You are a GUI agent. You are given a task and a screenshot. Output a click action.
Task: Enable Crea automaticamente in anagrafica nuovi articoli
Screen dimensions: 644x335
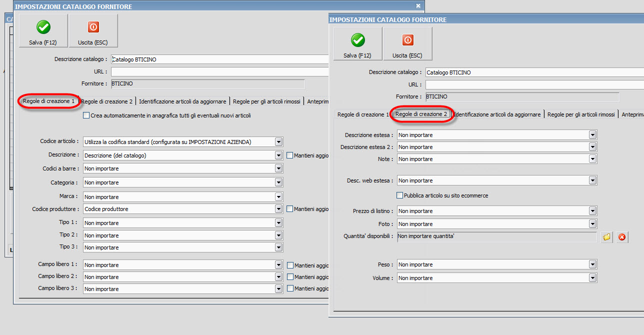[86, 115]
